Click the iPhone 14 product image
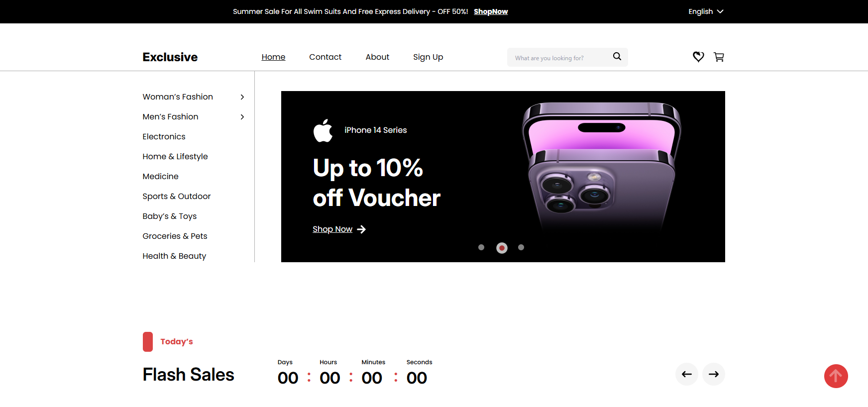The image size is (868, 407). pos(601,167)
